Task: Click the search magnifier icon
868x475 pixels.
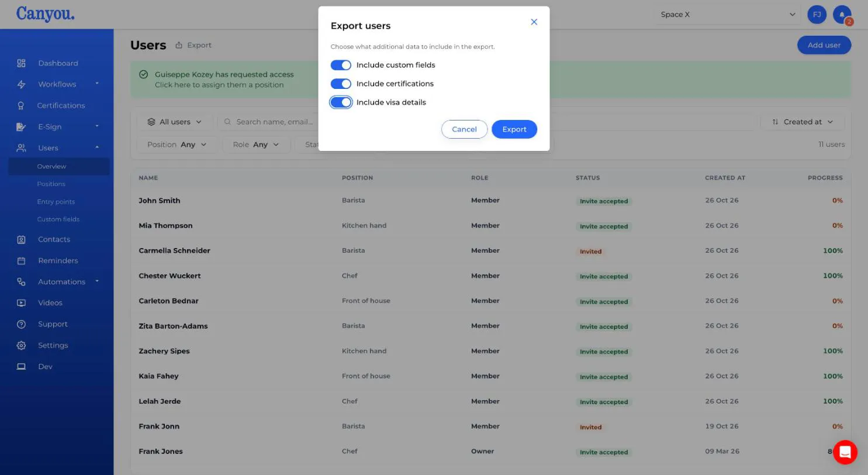Action: (228, 122)
